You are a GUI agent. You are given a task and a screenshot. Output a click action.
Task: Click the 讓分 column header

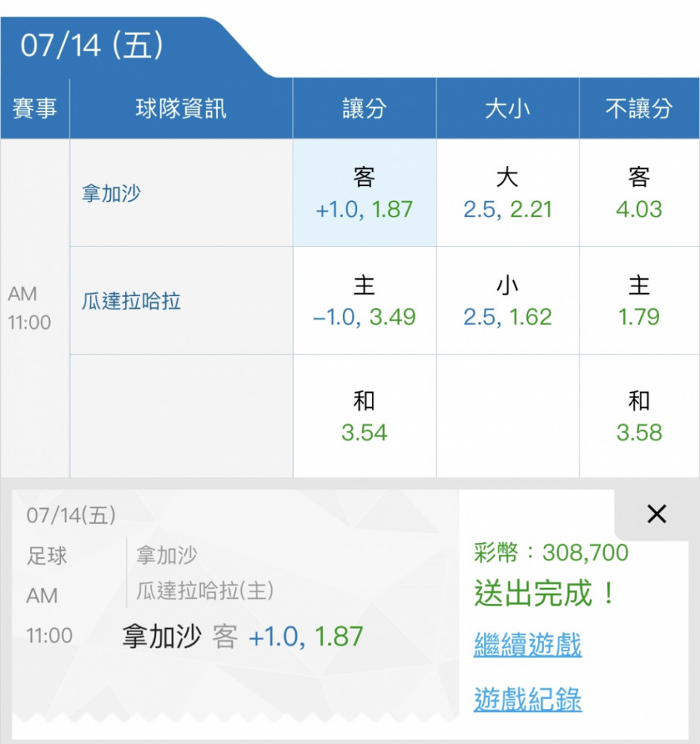point(365,108)
